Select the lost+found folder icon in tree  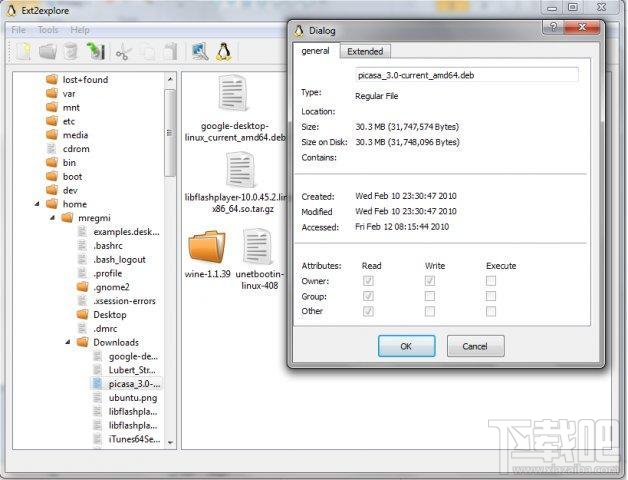(52, 79)
